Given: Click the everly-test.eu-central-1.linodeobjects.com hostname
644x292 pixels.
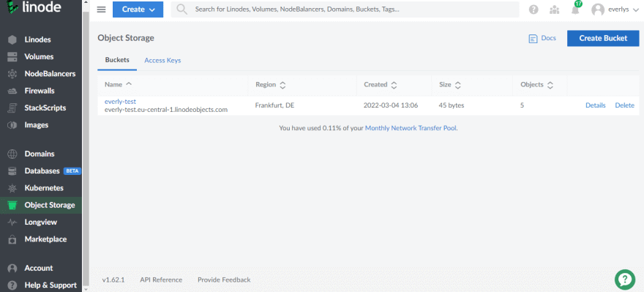Looking at the screenshot, I should pos(166,110).
